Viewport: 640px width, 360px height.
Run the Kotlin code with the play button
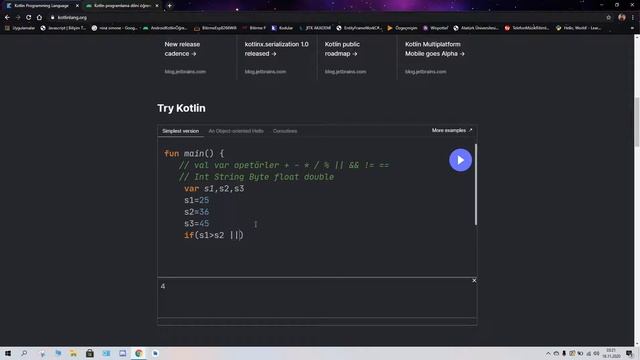point(460,160)
